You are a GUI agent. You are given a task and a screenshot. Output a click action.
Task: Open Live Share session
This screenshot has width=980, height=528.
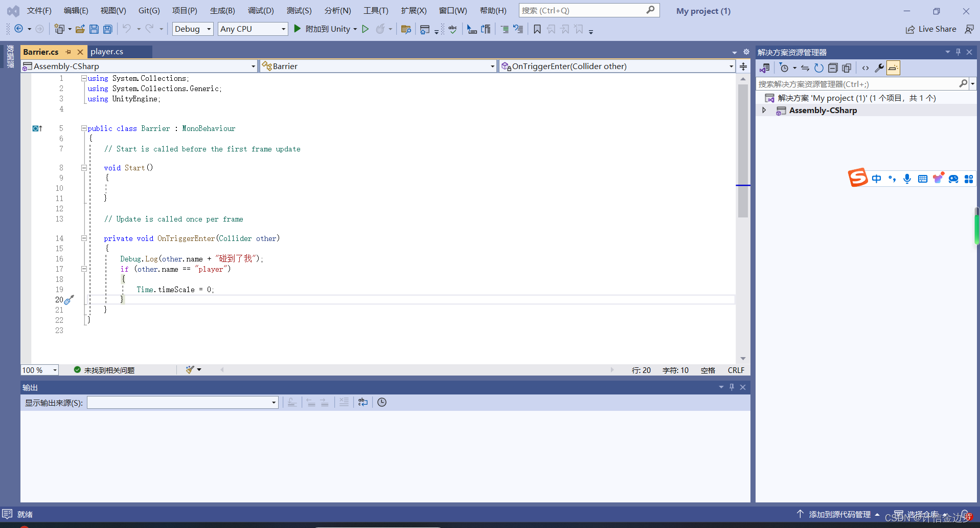click(931, 29)
